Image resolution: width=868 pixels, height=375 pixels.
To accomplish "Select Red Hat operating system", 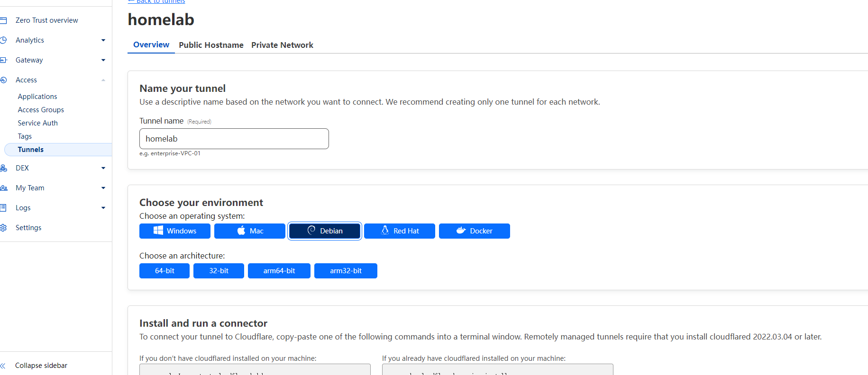I will click(x=399, y=231).
